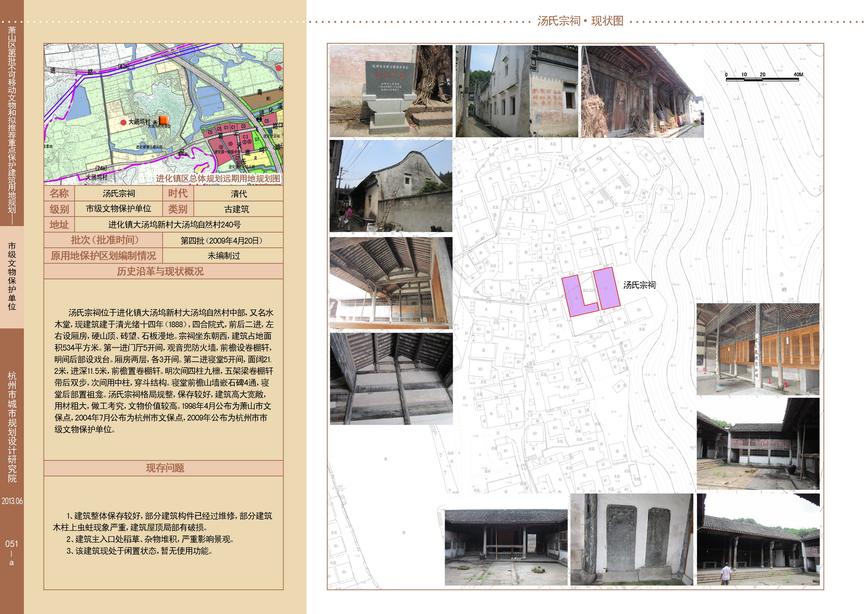868x614 pixels.
Task: Click the page title 汤氏宗祠·现状图
Action: pyautogui.click(x=580, y=21)
